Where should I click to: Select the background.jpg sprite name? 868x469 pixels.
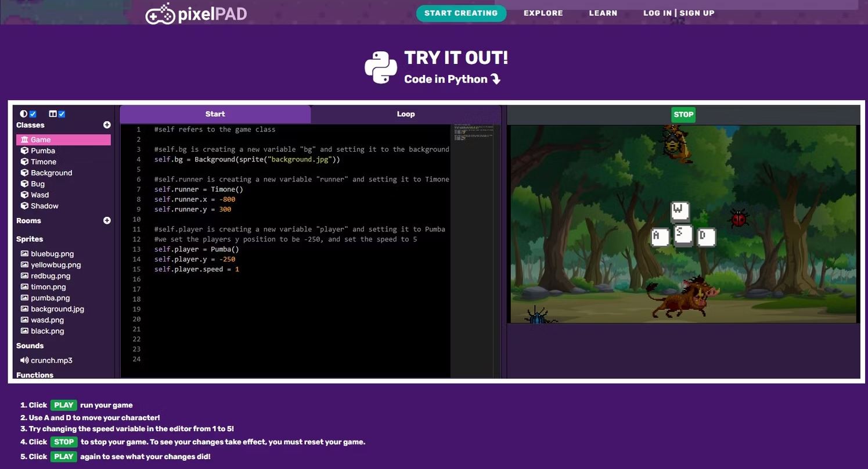coord(57,309)
